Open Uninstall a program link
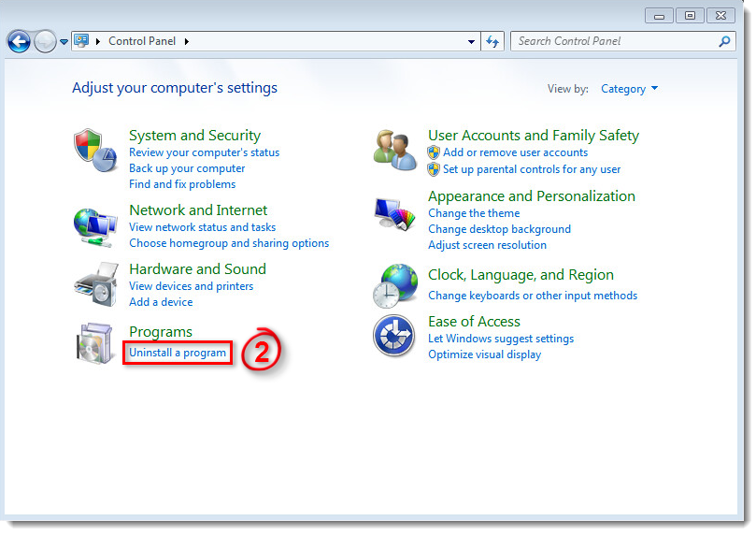This screenshot has height=535, width=756. [178, 353]
